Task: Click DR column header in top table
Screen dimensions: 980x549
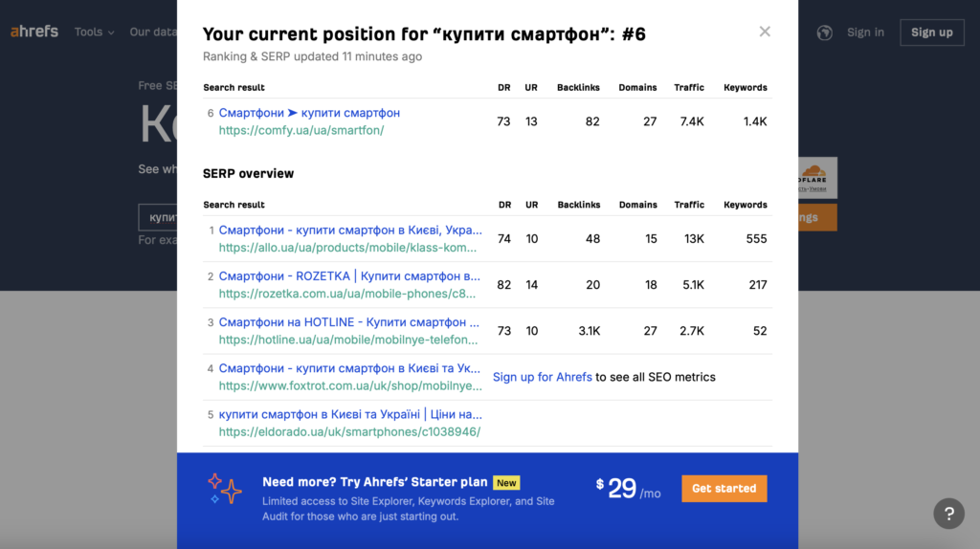Action: coord(503,87)
